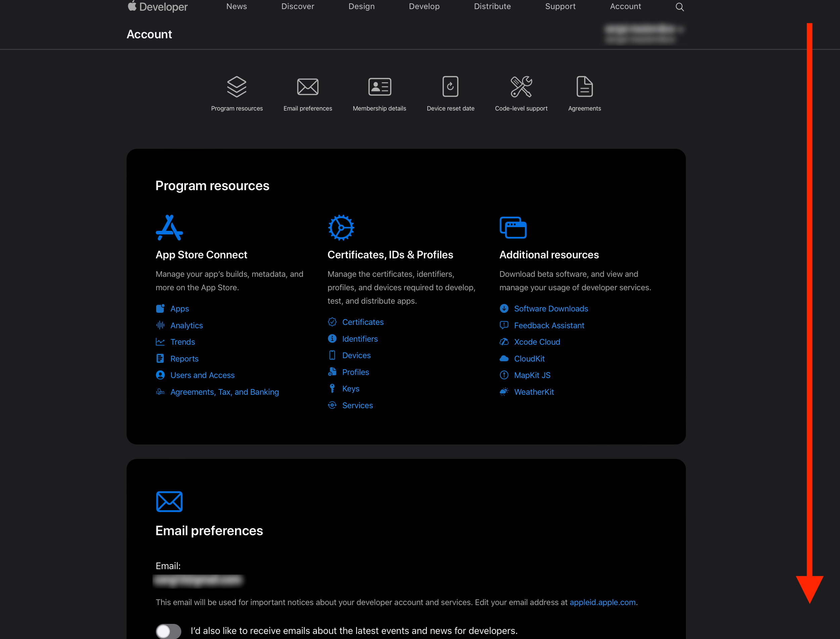Screen dimensions: 840x639
Task: Click the Certificates, IDs & Profiles gear icon
Action: point(341,227)
